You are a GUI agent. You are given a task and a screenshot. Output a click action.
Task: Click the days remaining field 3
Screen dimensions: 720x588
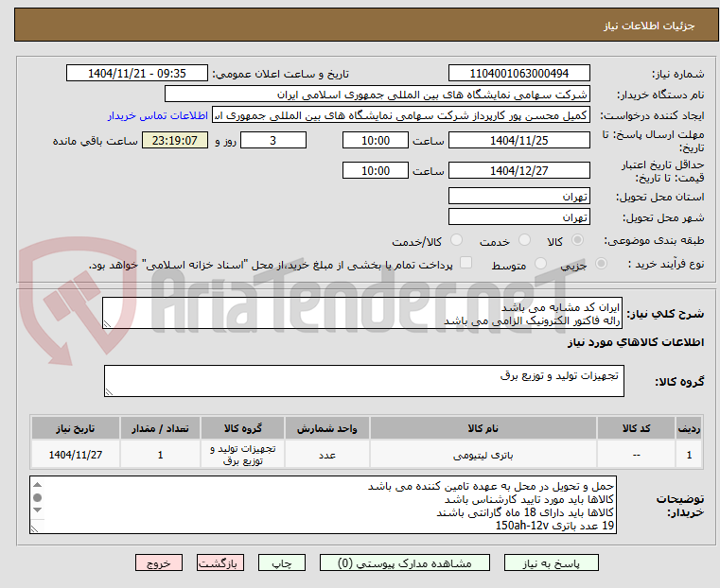tap(273, 140)
